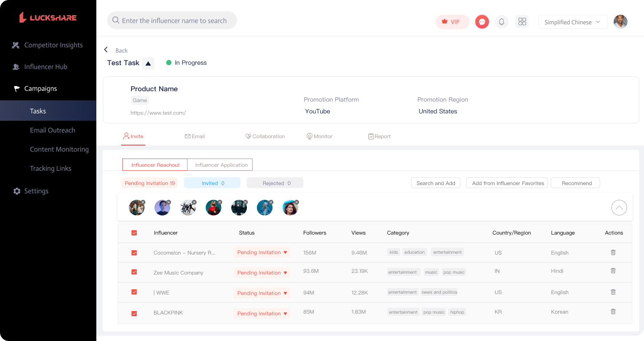
Task: Remove the first selected influencer avatar
Action: (143, 202)
